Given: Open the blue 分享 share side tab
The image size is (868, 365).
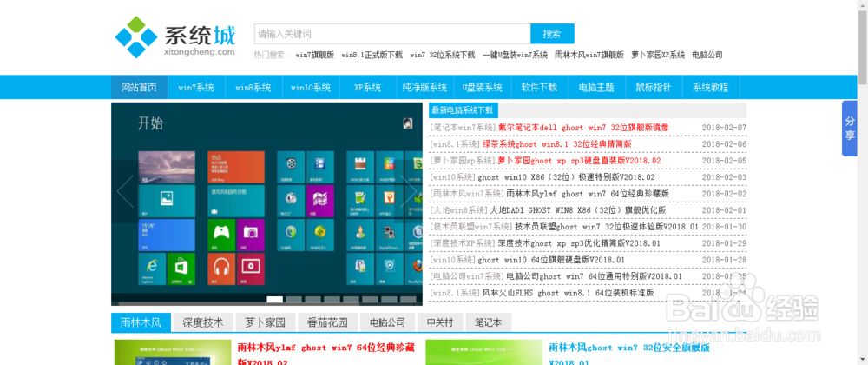Looking at the screenshot, I should (x=849, y=128).
